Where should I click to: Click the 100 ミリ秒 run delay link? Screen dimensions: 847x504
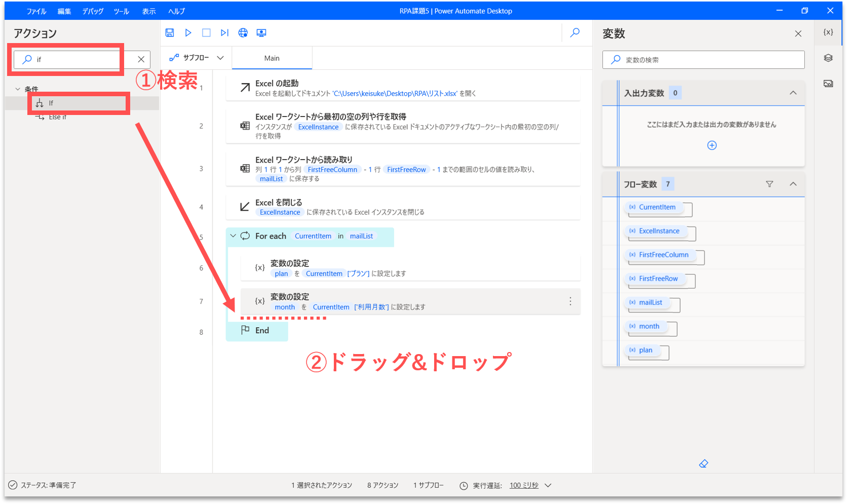[x=524, y=485]
